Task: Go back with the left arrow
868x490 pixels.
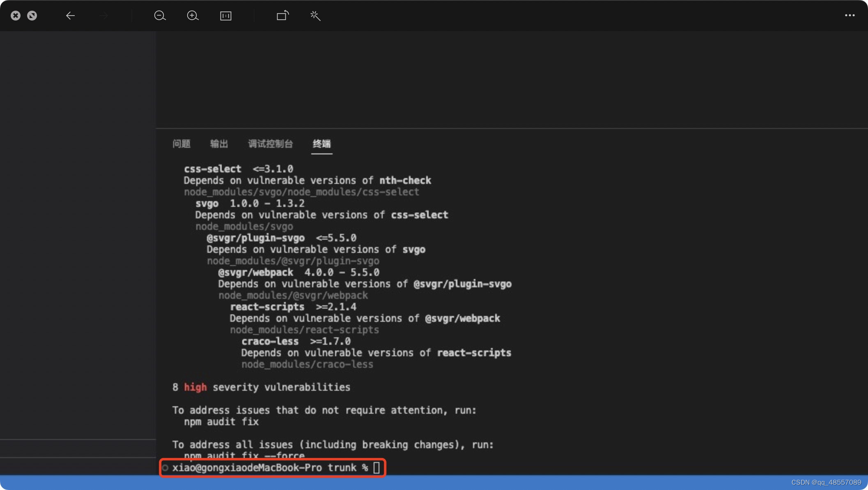Action: (70, 16)
